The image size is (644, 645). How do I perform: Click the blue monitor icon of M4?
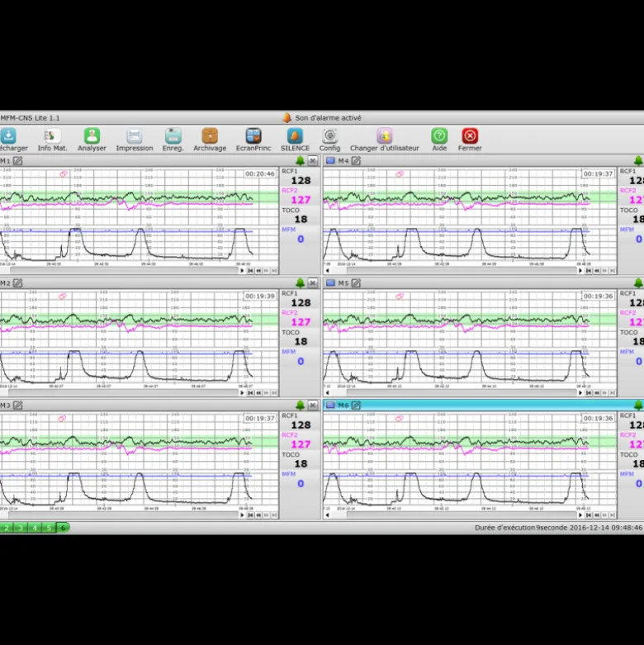point(330,160)
